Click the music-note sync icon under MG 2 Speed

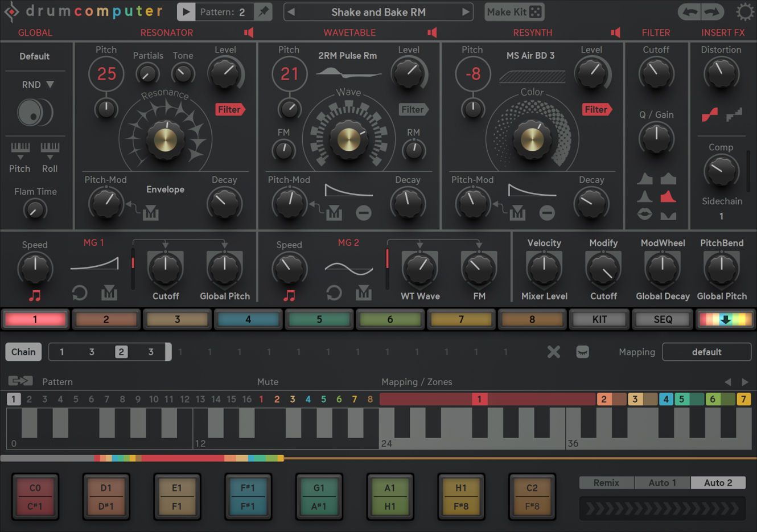(x=289, y=295)
